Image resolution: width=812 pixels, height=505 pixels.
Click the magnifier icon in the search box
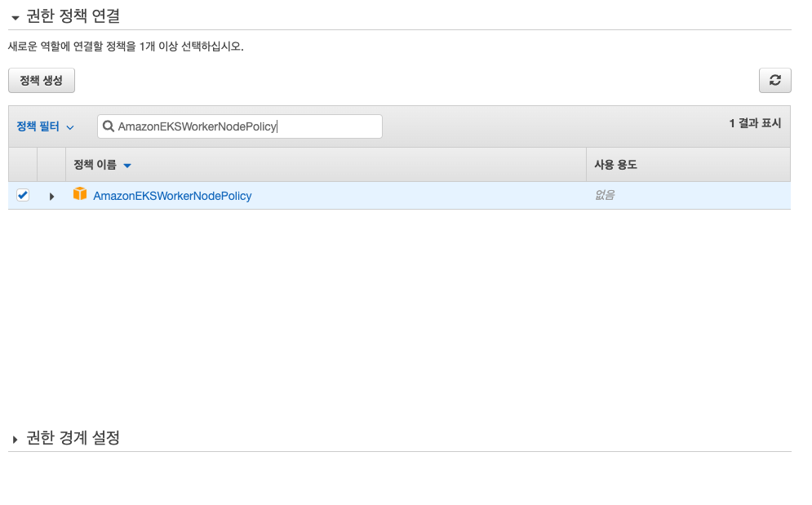[109, 126]
